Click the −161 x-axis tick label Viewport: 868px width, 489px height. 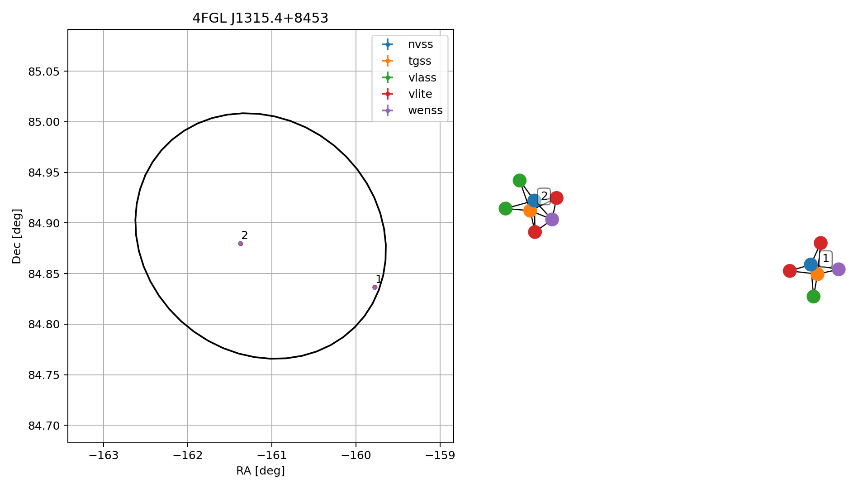click(x=272, y=455)
